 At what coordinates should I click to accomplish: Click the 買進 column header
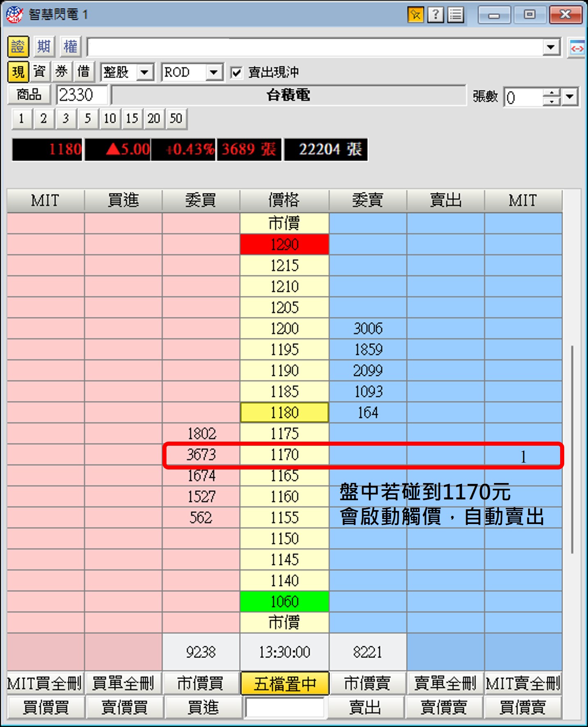[x=123, y=201]
